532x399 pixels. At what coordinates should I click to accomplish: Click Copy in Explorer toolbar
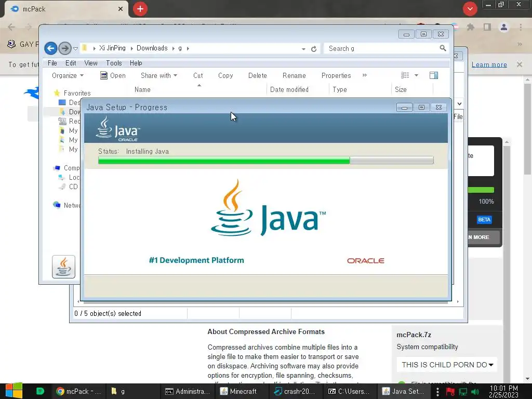click(225, 75)
